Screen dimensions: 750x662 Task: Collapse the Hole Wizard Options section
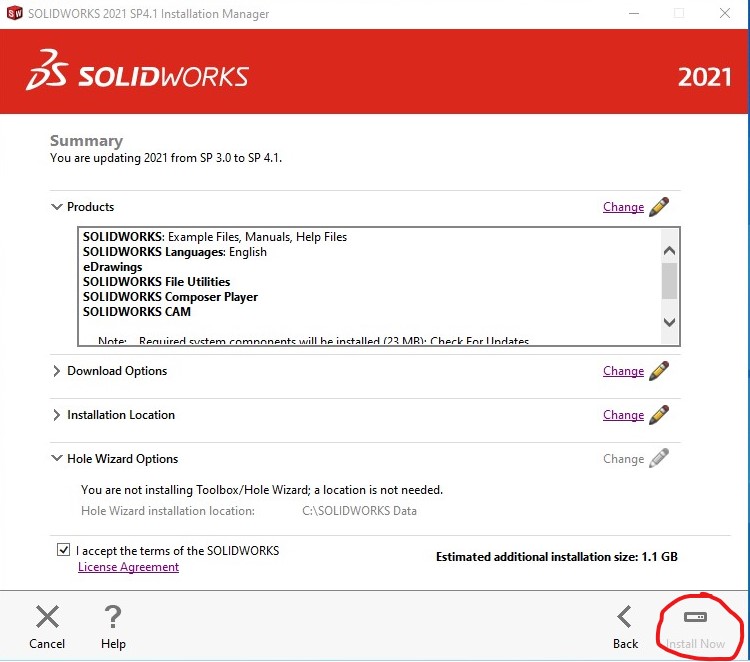pos(56,458)
